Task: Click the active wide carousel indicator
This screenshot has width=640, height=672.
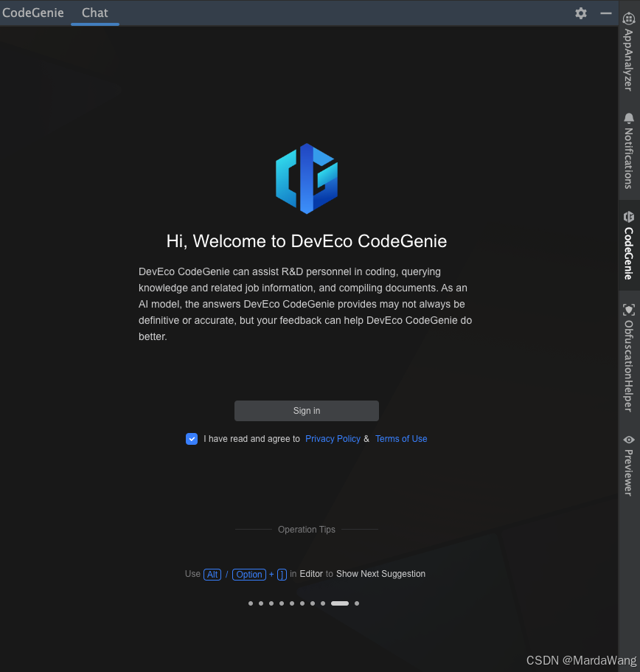Action: (339, 603)
